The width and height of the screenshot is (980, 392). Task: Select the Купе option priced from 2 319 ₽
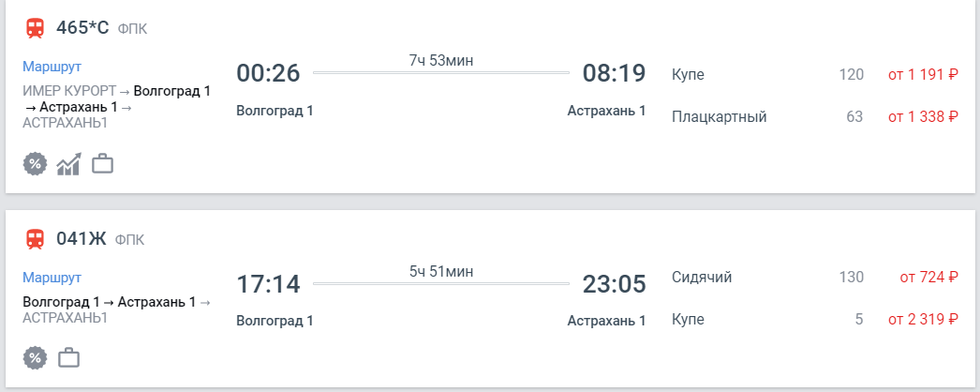tap(815, 320)
